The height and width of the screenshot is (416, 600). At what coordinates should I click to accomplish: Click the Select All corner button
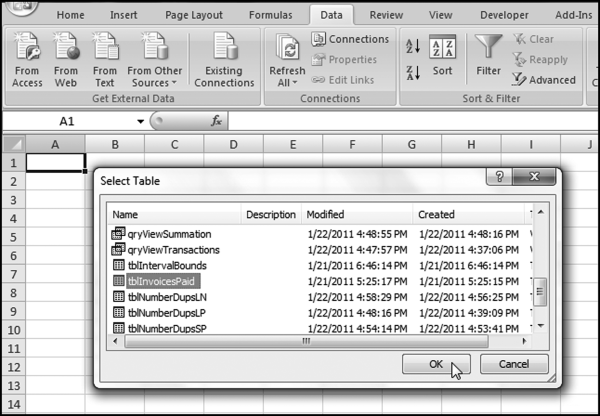(x=14, y=145)
